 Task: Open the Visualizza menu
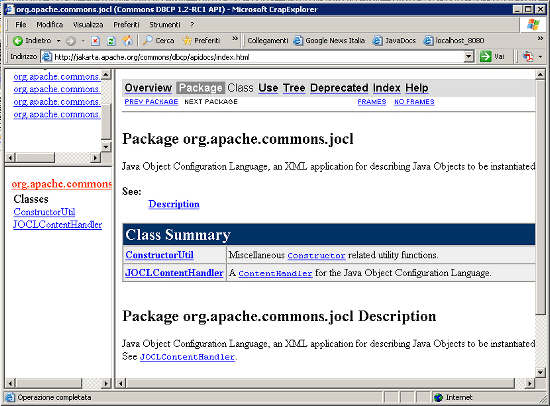coord(88,25)
